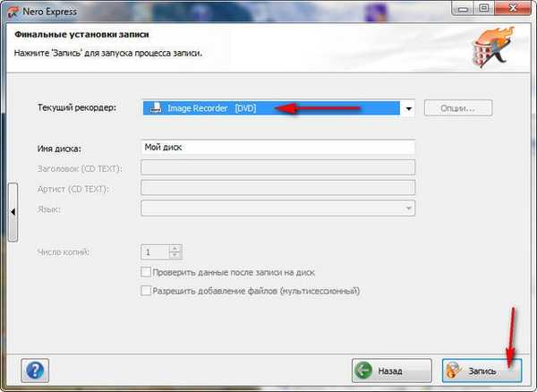Click the Имя диска field containing Мой диск
Screen dimensions: 537x392
[x=278, y=147]
